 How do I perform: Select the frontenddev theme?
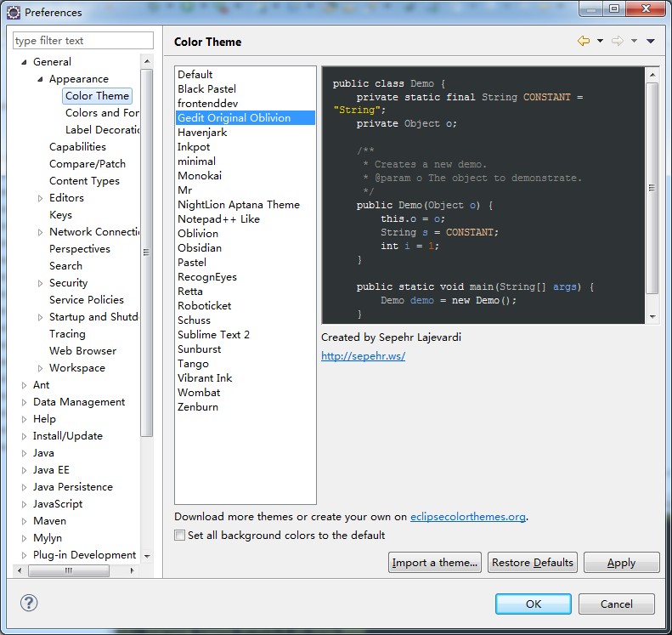[x=246, y=104]
